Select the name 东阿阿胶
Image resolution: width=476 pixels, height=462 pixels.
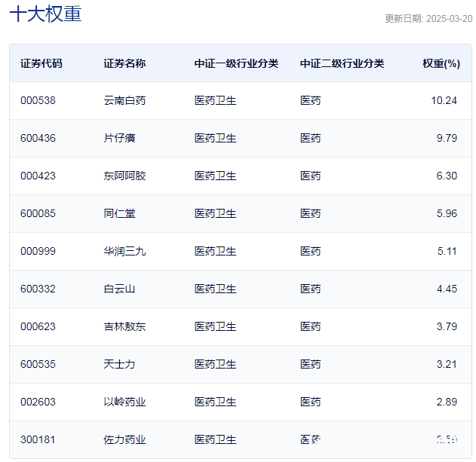tap(124, 176)
